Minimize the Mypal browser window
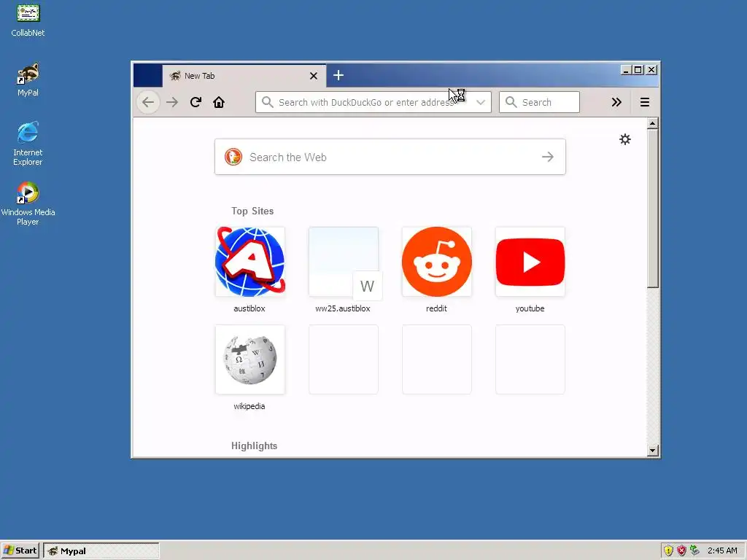Viewport: 747px width, 560px height. click(626, 70)
